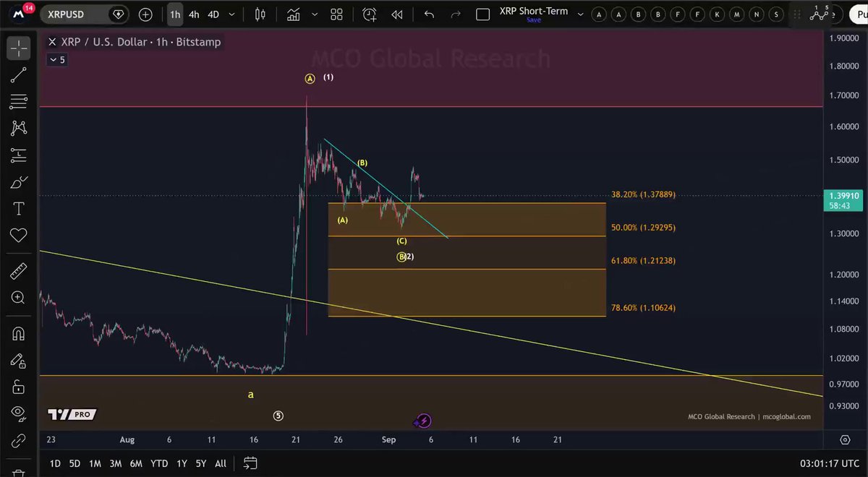The width and height of the screenshot is (868, 477).
Task: Add a compare symbol with plus icon
Action: (145, 14)
